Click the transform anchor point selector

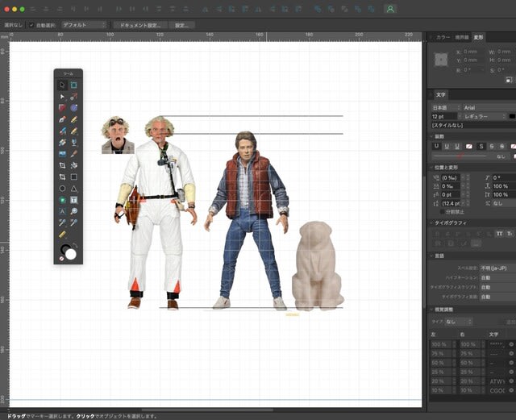441,60
